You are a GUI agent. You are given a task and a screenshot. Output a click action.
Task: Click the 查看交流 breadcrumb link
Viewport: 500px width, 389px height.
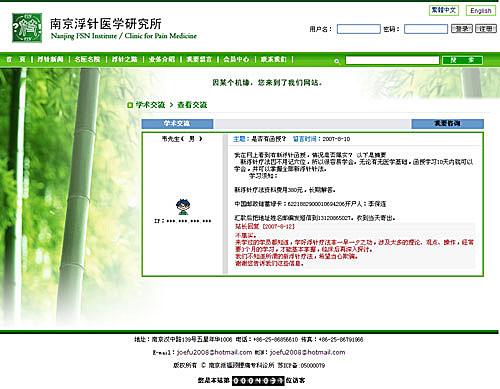tap(192, 105)
